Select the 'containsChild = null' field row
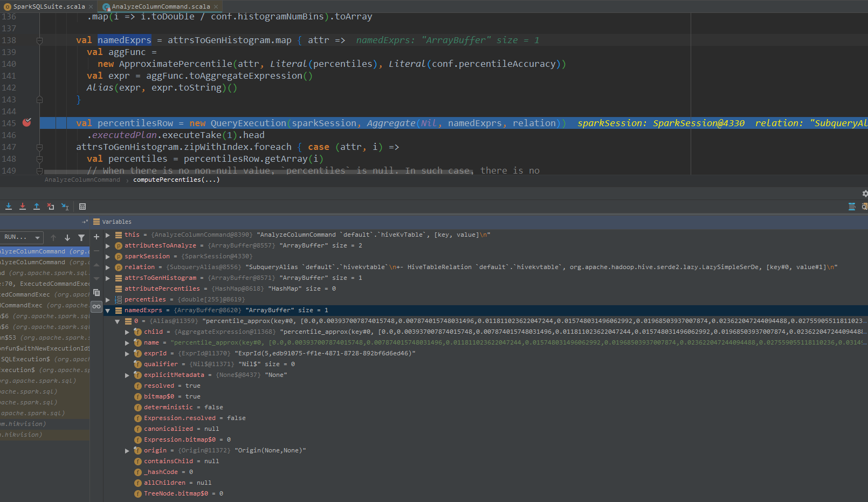Viewport: 868px width, 502px height. (x=486, y=462)
